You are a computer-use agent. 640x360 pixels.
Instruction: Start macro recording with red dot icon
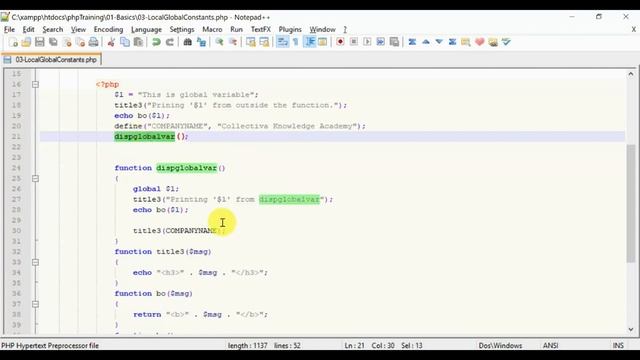[340, 42]
